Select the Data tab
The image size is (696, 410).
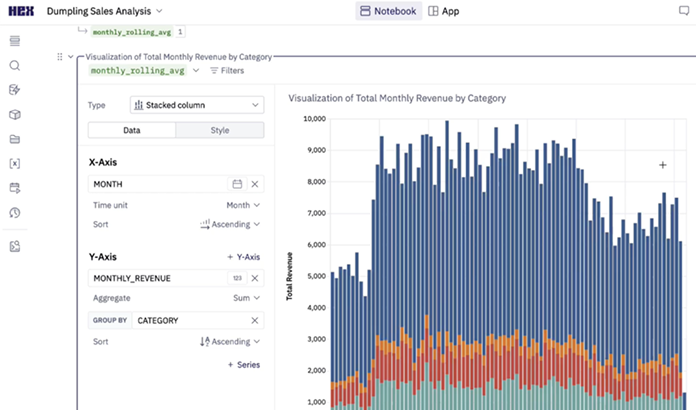(x=131, y=130)
